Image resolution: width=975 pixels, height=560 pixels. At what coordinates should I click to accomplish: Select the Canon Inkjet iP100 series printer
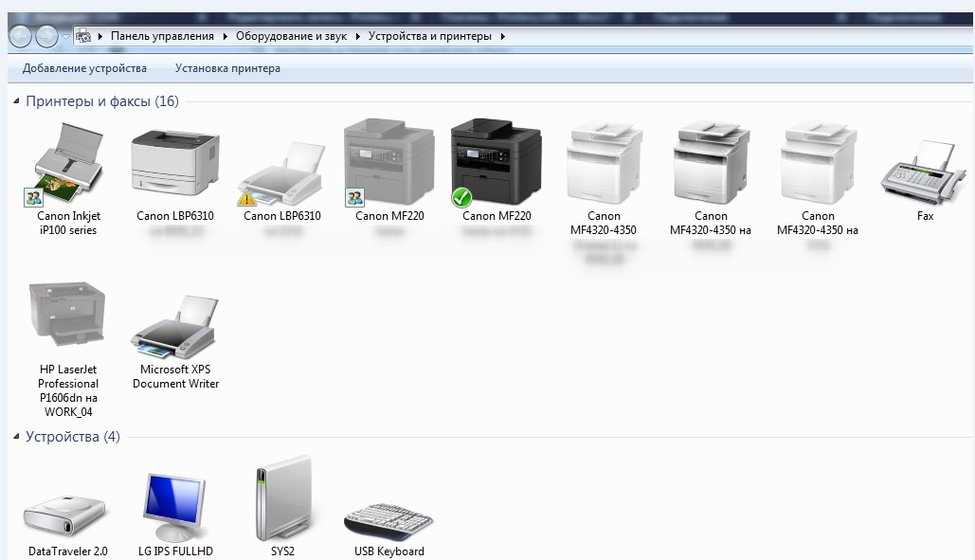tap(68, 178)
